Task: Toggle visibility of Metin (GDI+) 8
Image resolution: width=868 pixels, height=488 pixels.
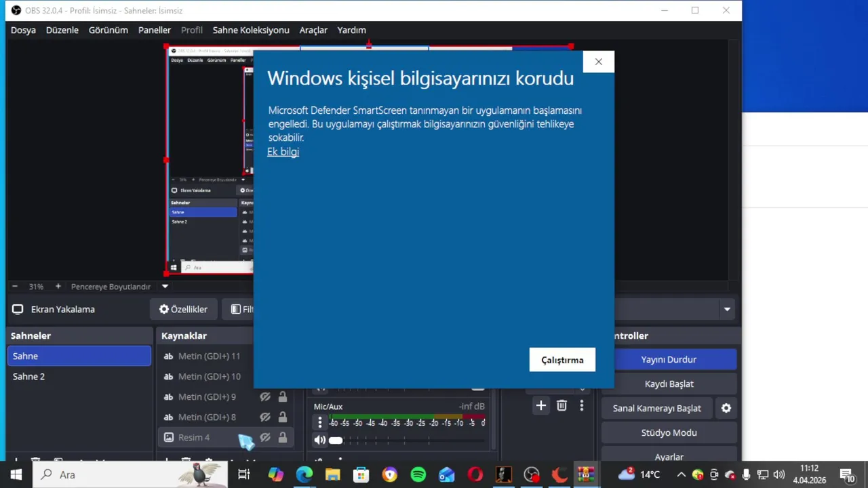Action: tap(265, 417)
